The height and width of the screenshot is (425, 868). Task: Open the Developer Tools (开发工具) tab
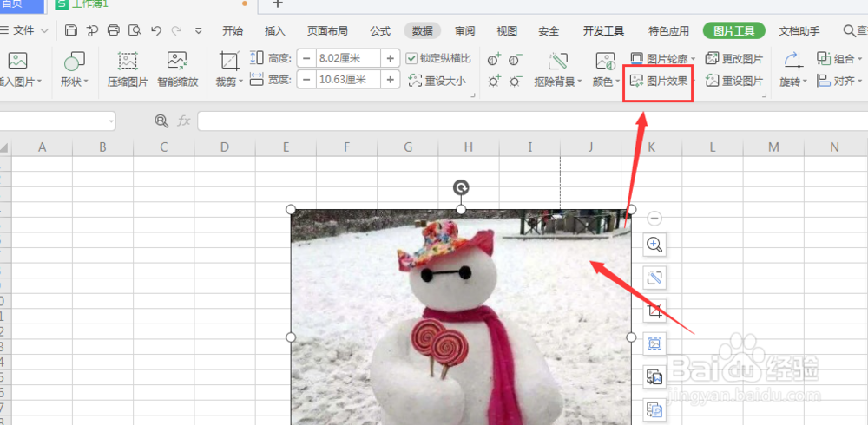[603, 31]
